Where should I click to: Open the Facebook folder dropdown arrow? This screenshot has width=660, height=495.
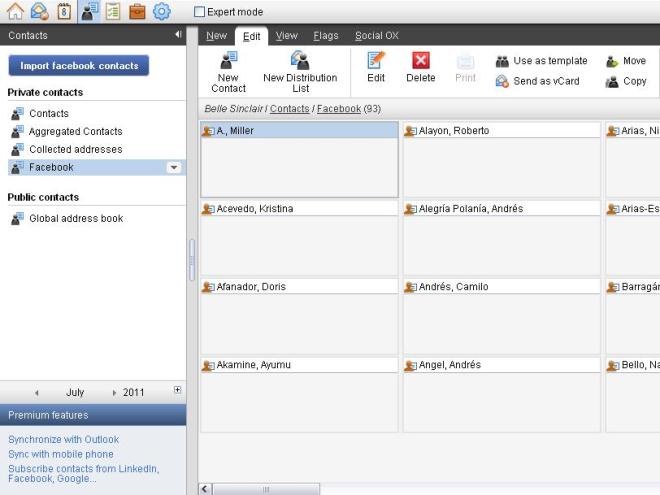(x=174, y=168)
